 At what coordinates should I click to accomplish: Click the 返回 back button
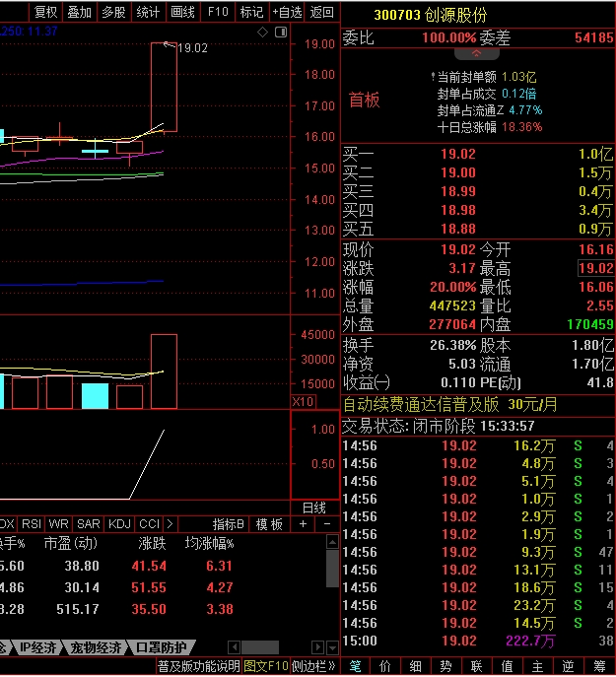322,12
